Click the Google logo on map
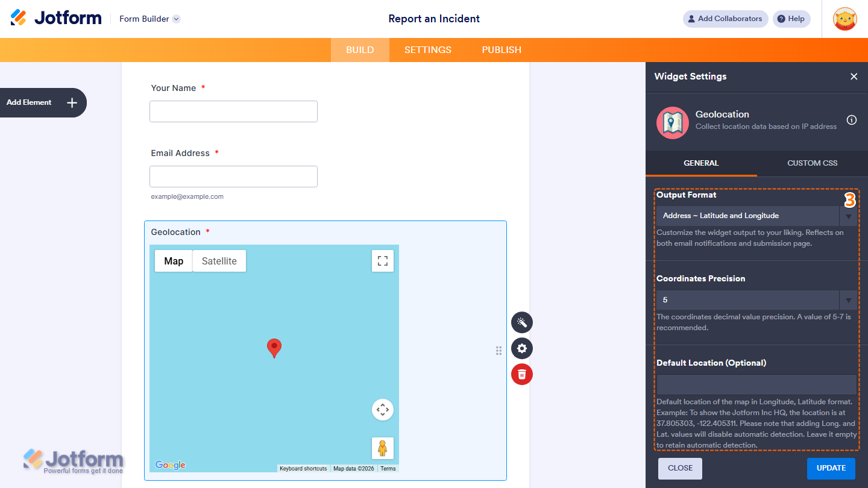 point(171,465)
